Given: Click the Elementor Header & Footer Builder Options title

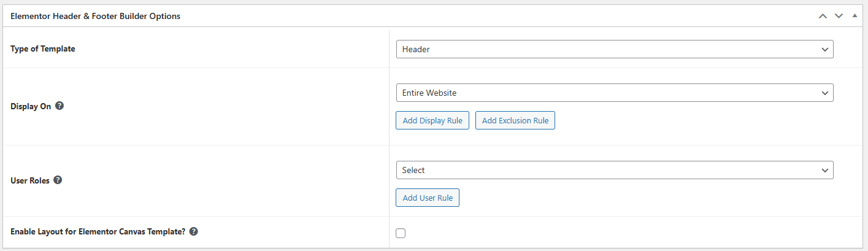Looking at the screenshot, I should [95, 17].
